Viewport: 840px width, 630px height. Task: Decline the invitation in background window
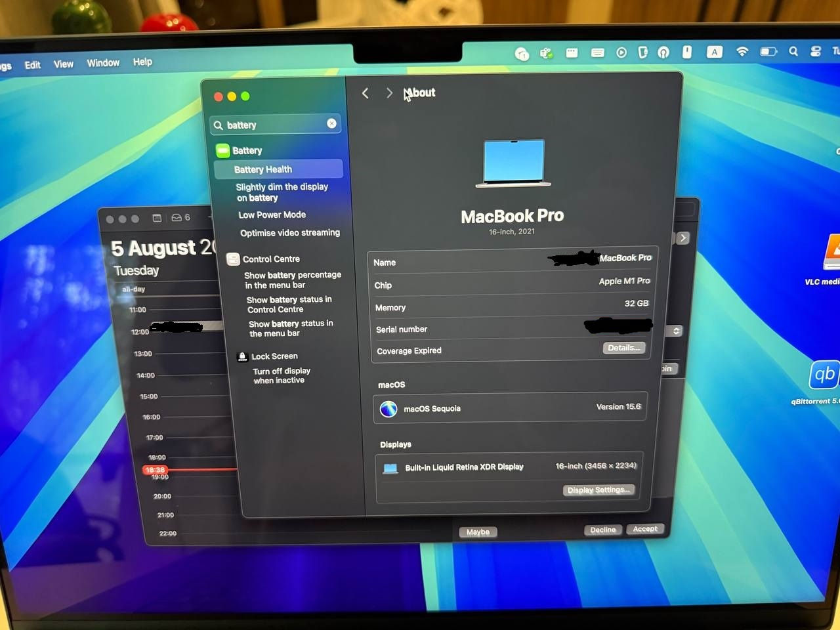(603, 530)
